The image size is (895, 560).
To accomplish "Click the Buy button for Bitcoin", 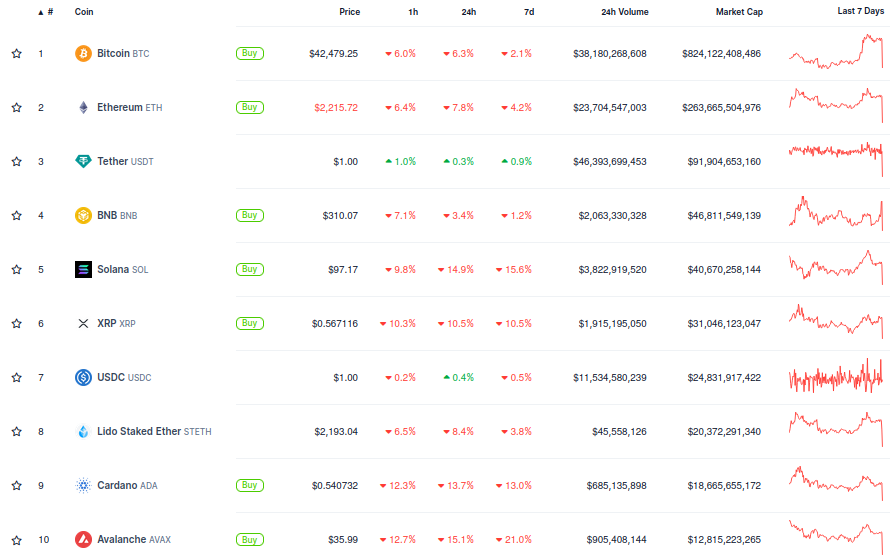I will 250,53.
